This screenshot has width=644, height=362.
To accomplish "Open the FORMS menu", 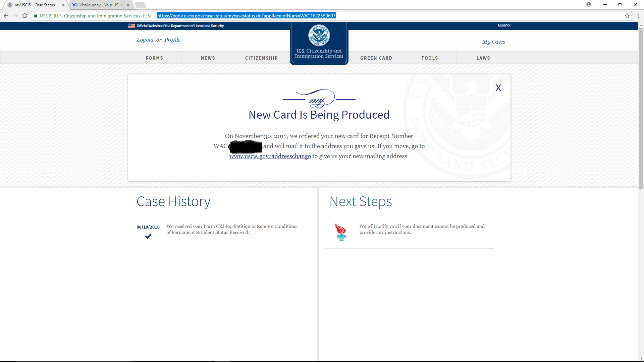I will pos(154,58).
